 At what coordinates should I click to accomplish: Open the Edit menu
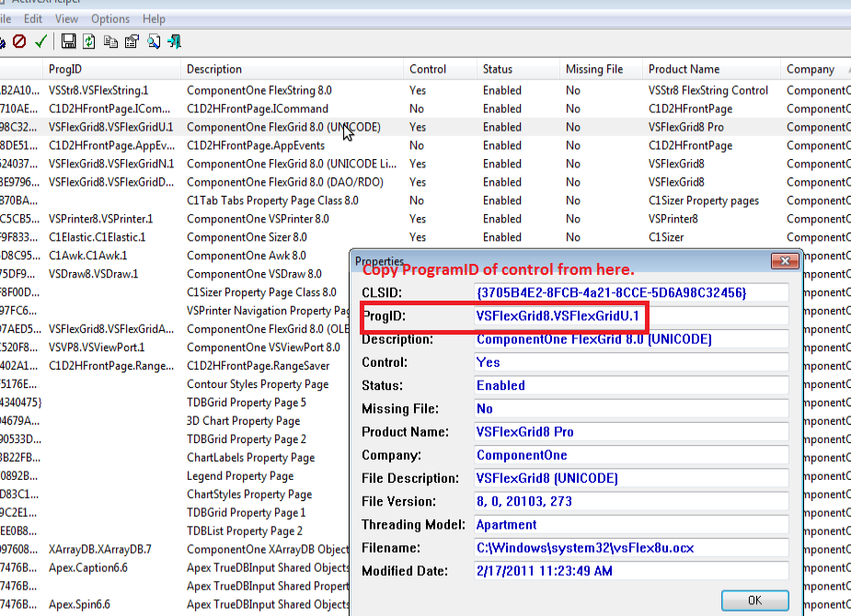tap(33, 19)
